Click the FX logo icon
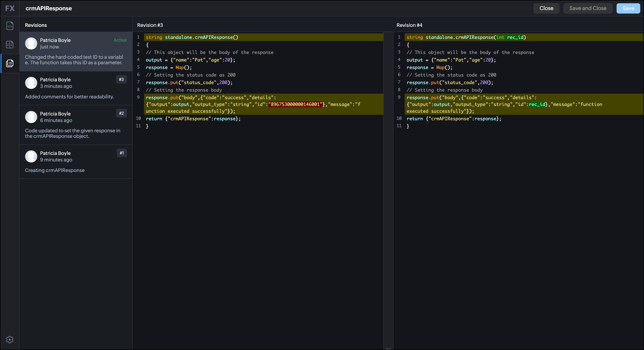 coord(10,8)
